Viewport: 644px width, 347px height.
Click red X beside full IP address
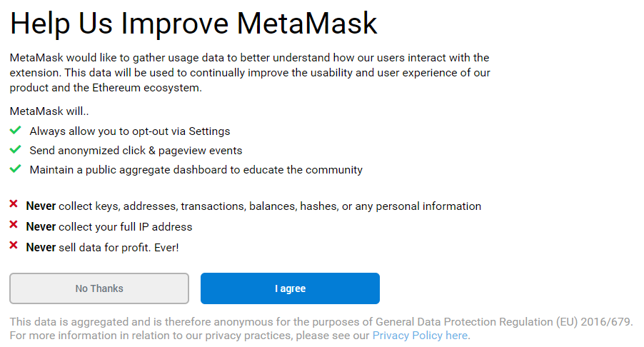pos(14,226)
